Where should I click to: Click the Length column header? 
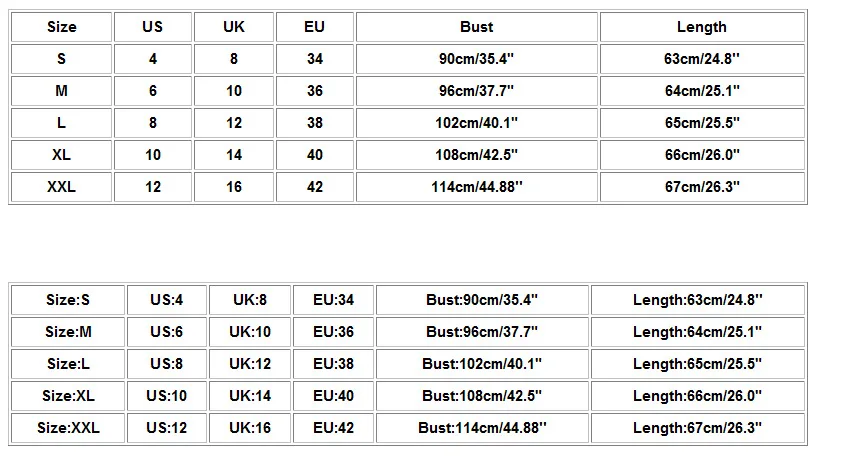[701, 27]
